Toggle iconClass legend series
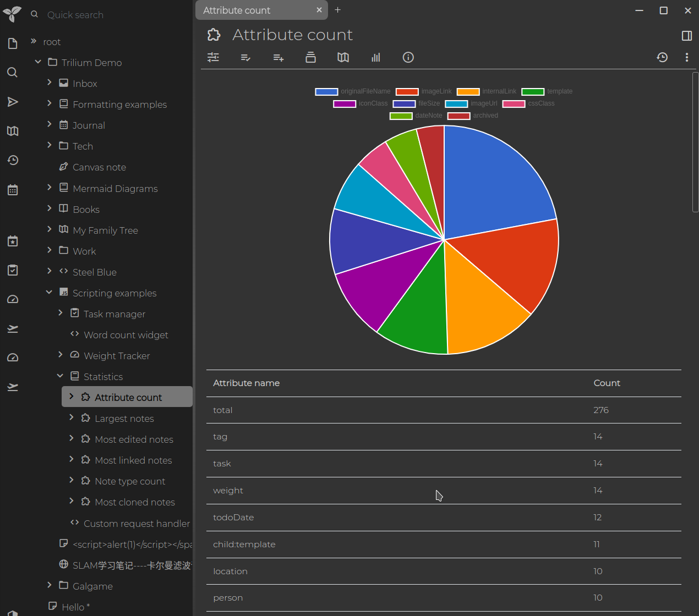699x616 pixels. (361, 103)
